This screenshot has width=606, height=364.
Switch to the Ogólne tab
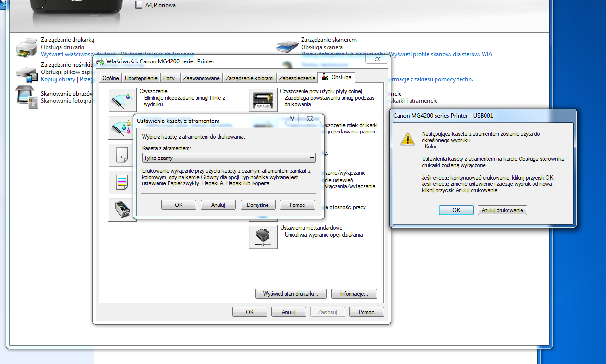click(x=110, y=78)
